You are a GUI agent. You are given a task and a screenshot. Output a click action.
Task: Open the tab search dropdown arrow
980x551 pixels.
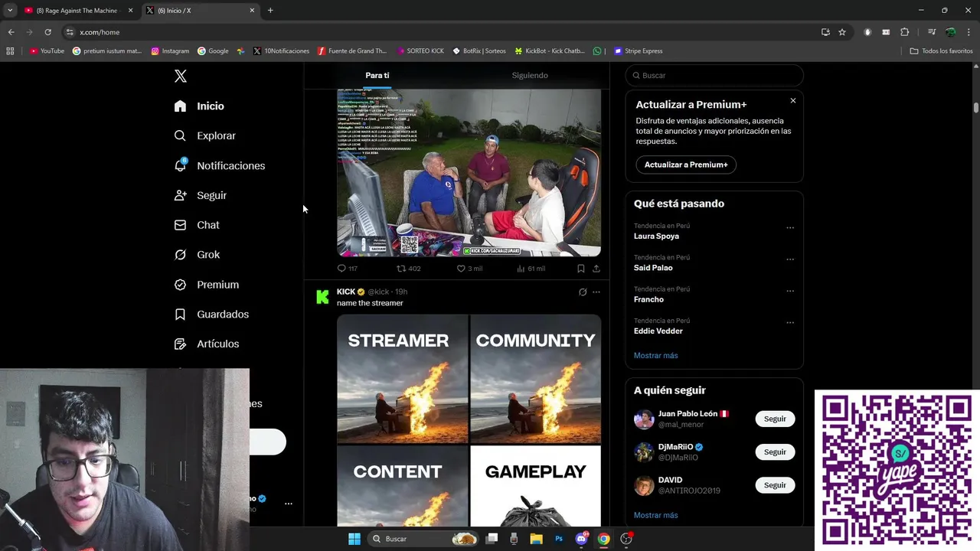(x=9, y=10)
